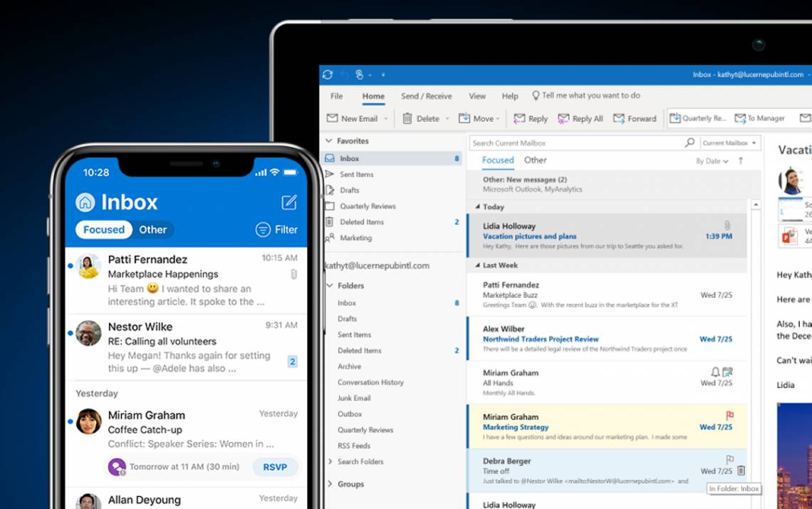812x509 pixels.
Task: Expand Search Folders in folder tree
Action: point(330,461)
